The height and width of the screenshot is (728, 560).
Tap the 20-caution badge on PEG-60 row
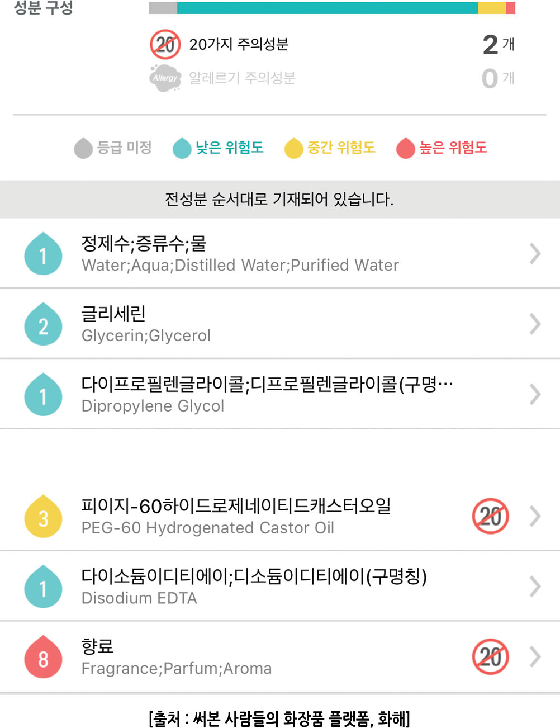(490, 516)
